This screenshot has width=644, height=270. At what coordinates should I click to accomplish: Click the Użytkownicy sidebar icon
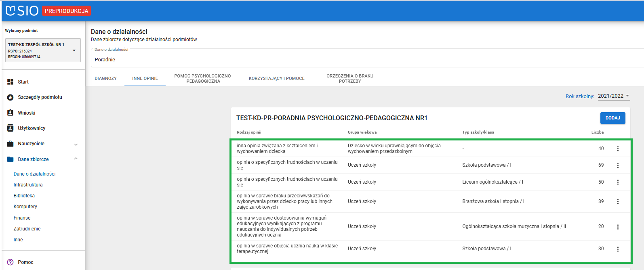(11, 128)
